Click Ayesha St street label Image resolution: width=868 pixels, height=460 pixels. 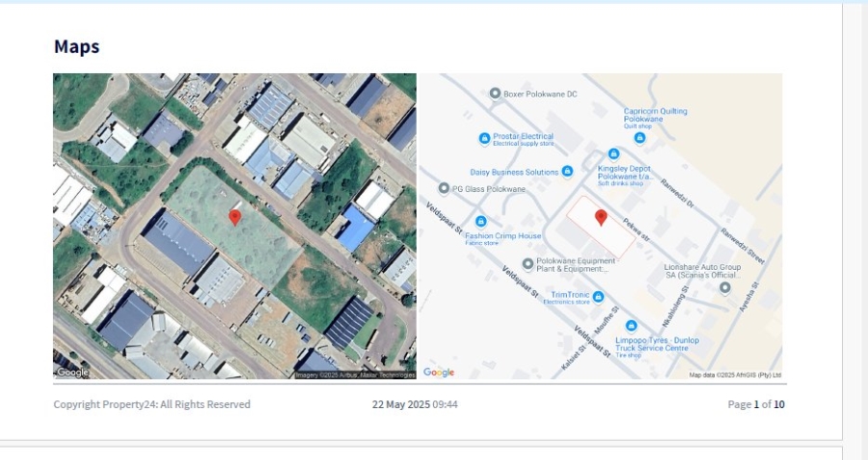pyautogui.click(x=749, y=297)
